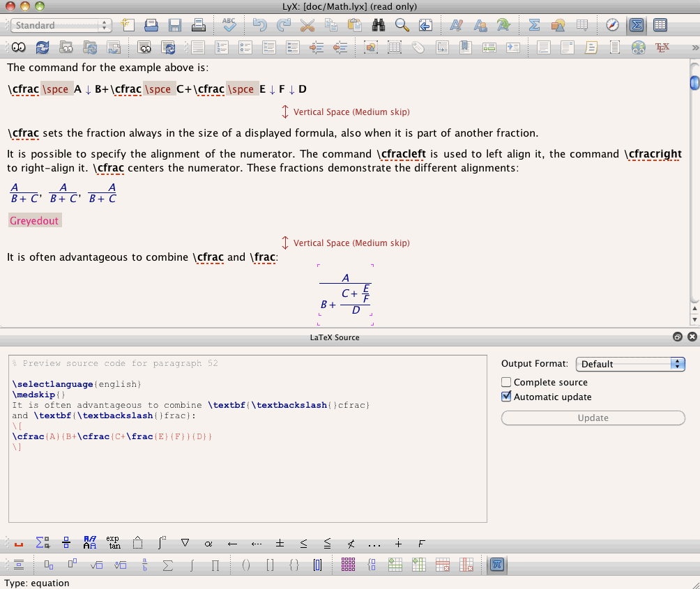
Task: Enable the Complete source checkbox
Action: 507,382
